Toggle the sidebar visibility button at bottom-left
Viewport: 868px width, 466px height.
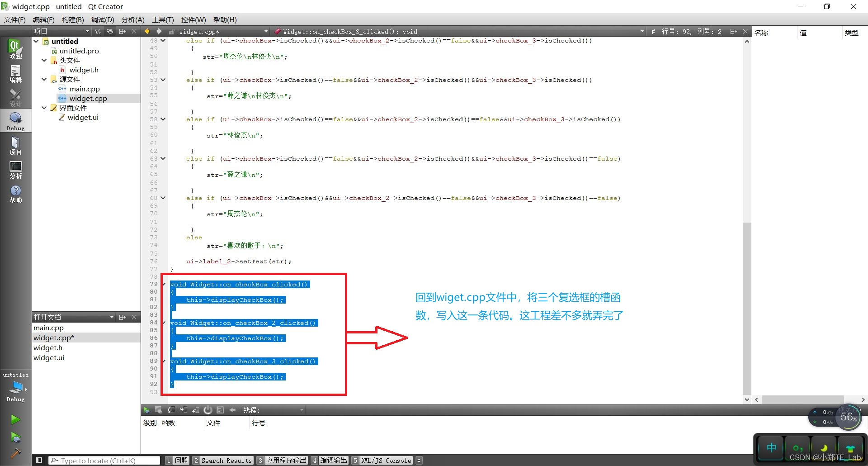(39, 460)
